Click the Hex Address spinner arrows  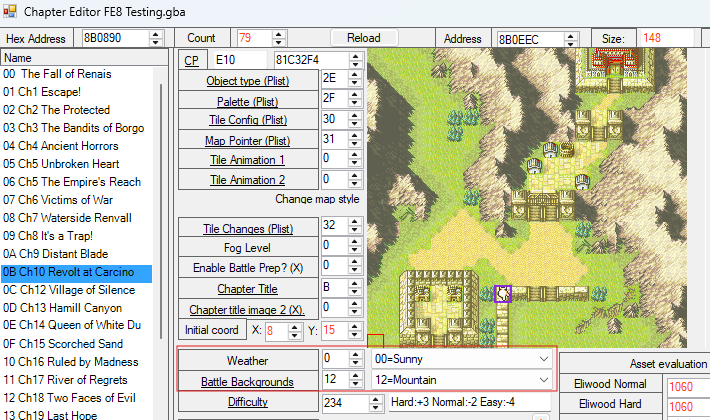(x=156, y=38)
